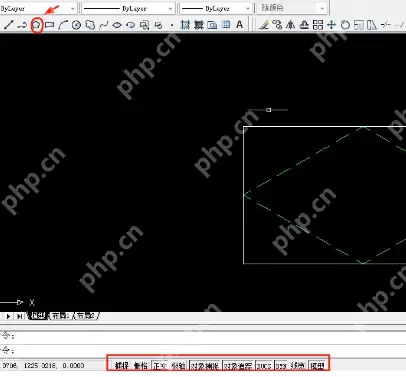Select the Polygon tool
The height and width of the screenshot is (377, 406).
point(36,25)
